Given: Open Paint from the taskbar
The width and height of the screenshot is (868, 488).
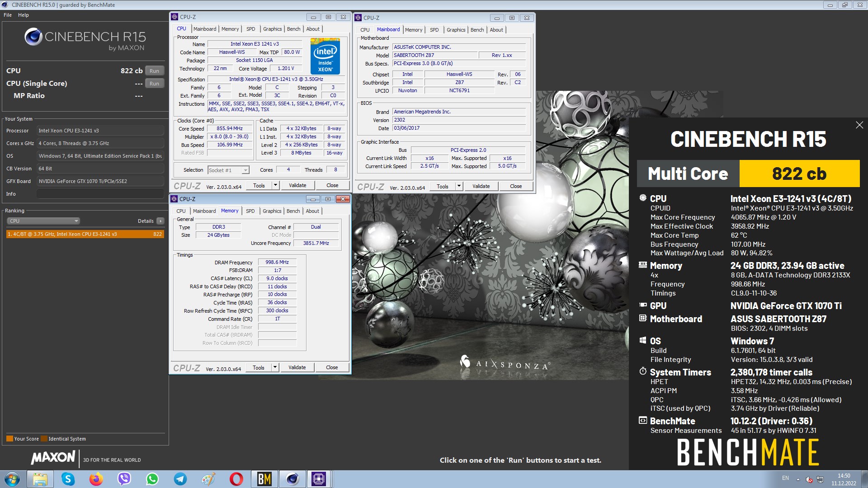Looking at the screenshot, I should coord(208,479).
